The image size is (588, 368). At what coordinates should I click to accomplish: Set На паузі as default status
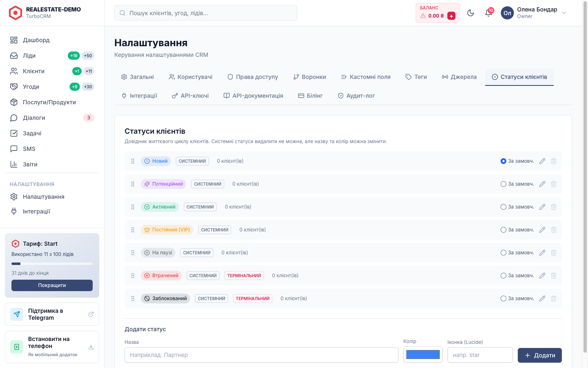point(503,253)
